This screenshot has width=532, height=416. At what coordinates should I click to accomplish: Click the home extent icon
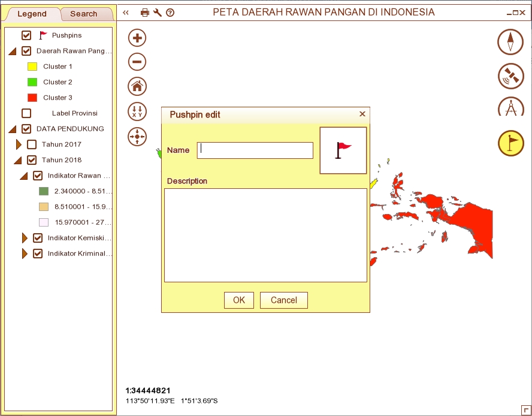click(x=137, y=86)
